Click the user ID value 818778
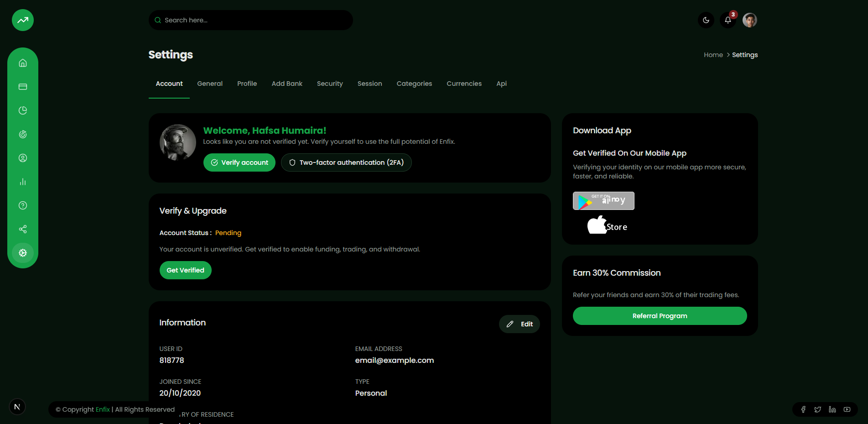 pos(172,360)
